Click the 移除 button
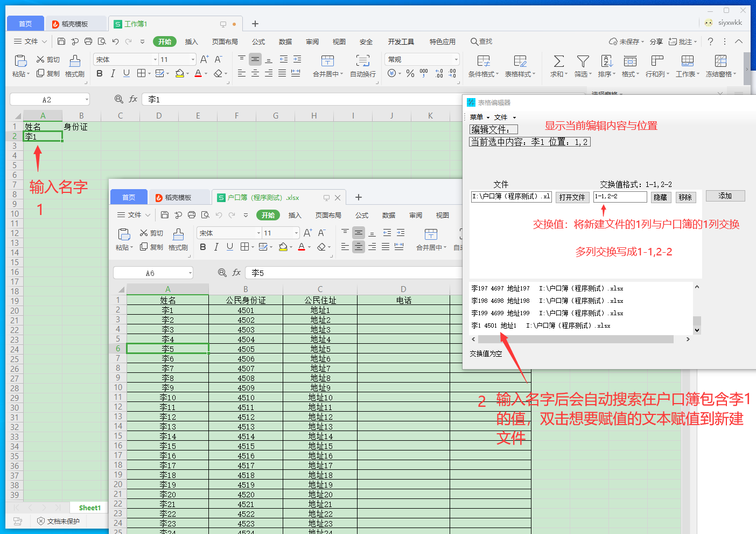This screenshot has width=756, height=534. (x=685, y=197)
